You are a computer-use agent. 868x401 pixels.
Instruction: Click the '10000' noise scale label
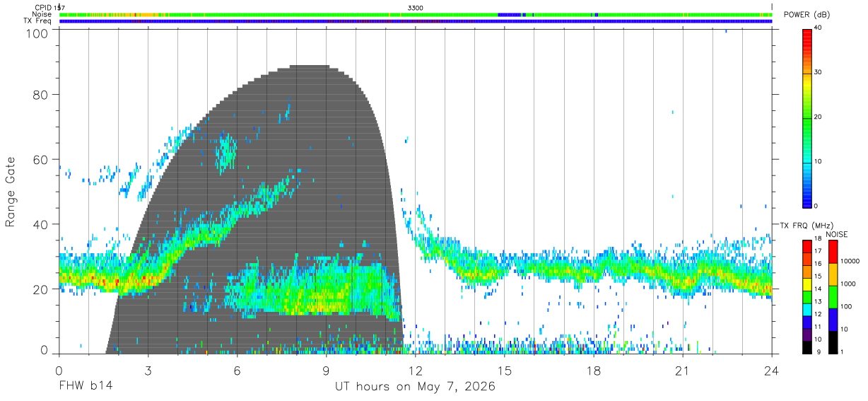point(849,262)
